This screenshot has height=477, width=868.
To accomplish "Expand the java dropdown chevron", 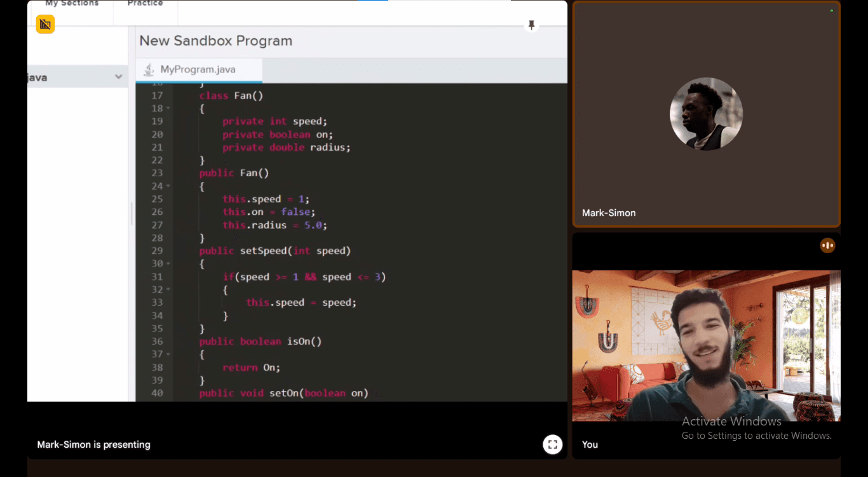I will pyautogui.click(x=118, y=77).
